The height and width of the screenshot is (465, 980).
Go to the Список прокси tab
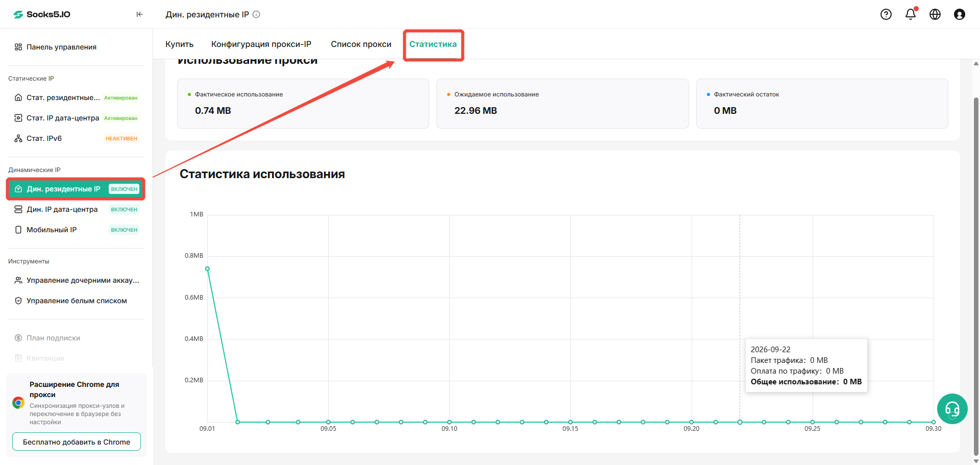[361, 44]
